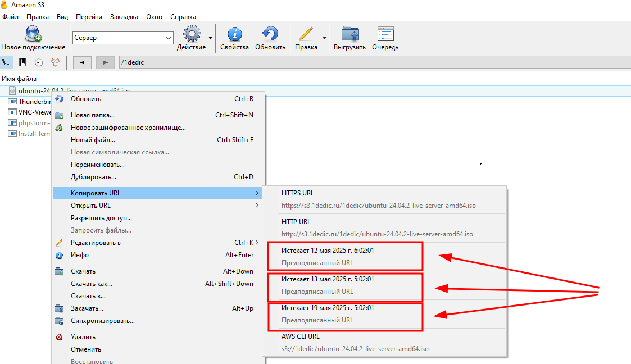
Task: Open the Закладка menu
Action: 124,17
